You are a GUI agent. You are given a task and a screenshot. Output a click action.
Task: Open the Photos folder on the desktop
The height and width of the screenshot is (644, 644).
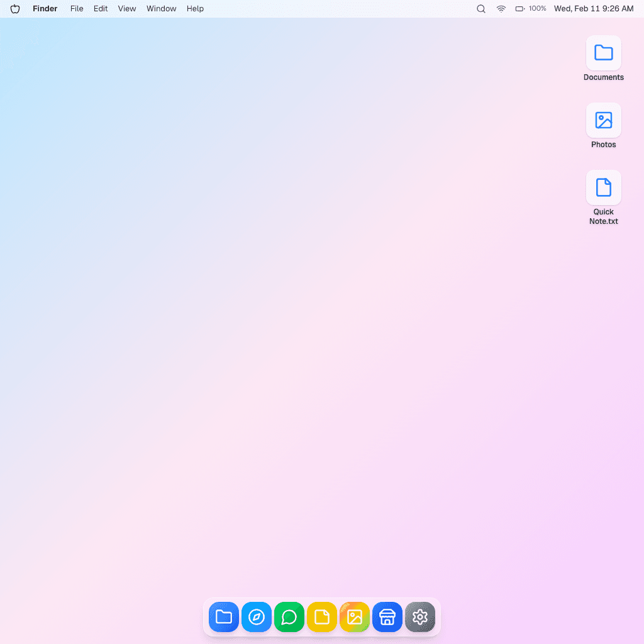603,120
